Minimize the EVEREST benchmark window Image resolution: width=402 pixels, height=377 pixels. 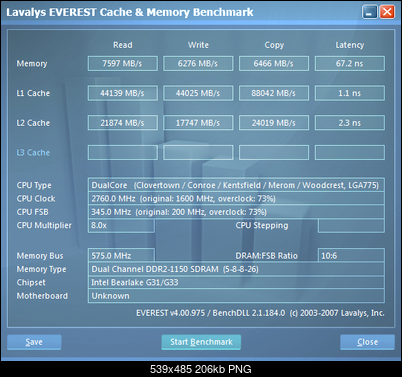point(369,12)
